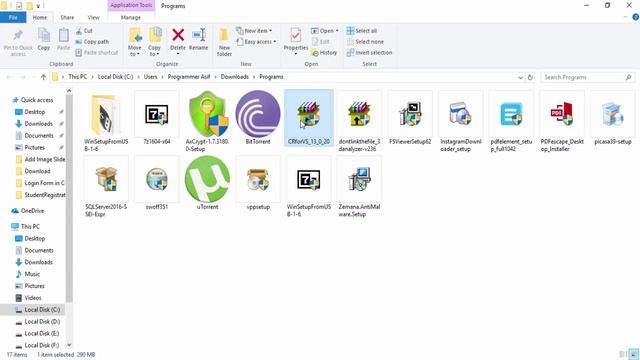Collapse the ribbon with the chevron
Viewport: 640px width, 360px height.
pyautogui.click(x=625, y=17)
